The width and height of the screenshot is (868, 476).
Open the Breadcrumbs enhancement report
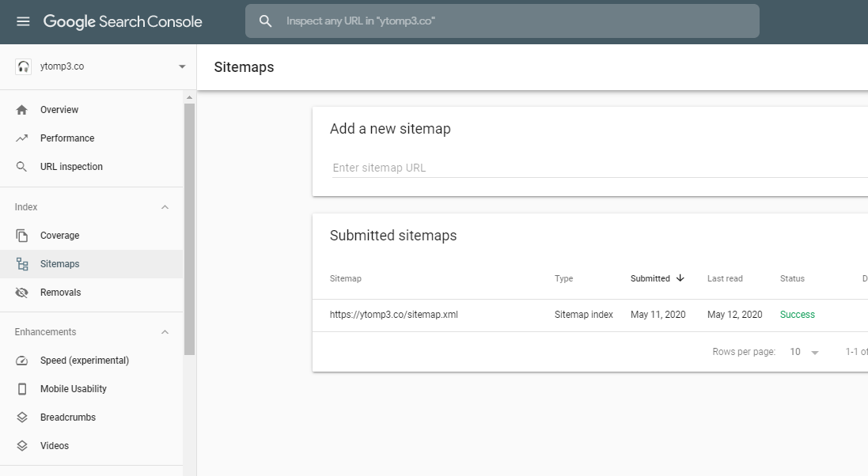coord(68,417)
